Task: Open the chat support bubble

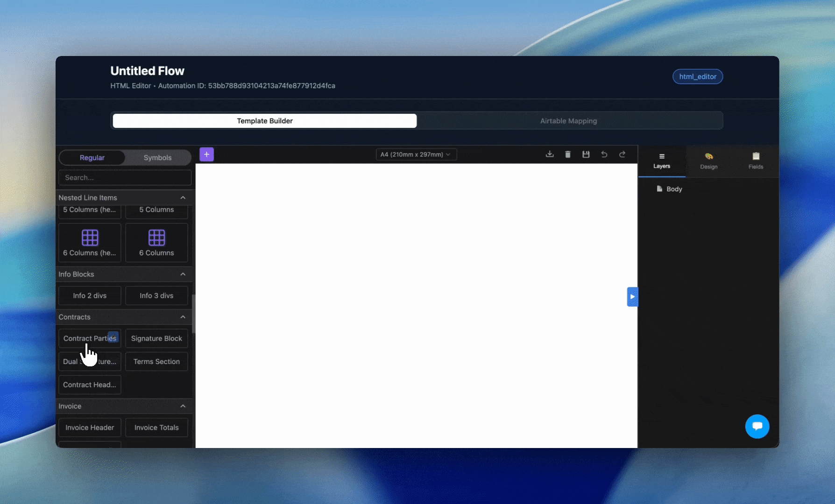Action: pyautogui.click(x=757, y=426)
